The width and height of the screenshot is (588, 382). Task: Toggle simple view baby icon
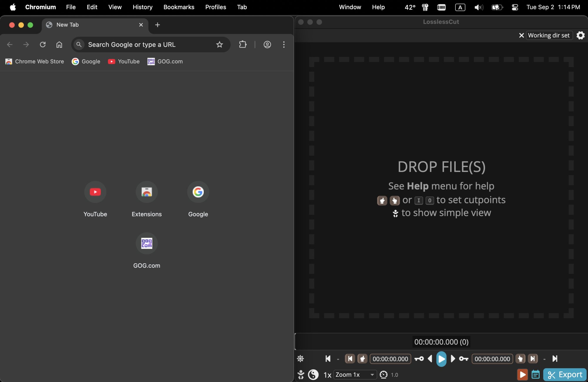[x=301, y=375]
